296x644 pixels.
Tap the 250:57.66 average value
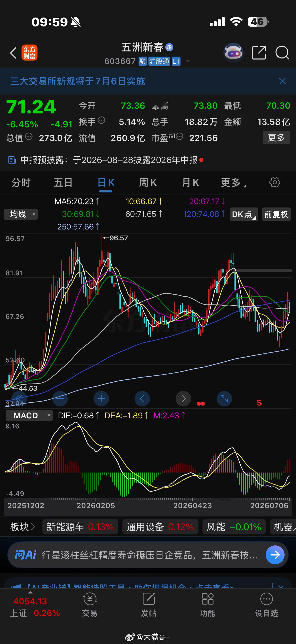pos(78,227)
